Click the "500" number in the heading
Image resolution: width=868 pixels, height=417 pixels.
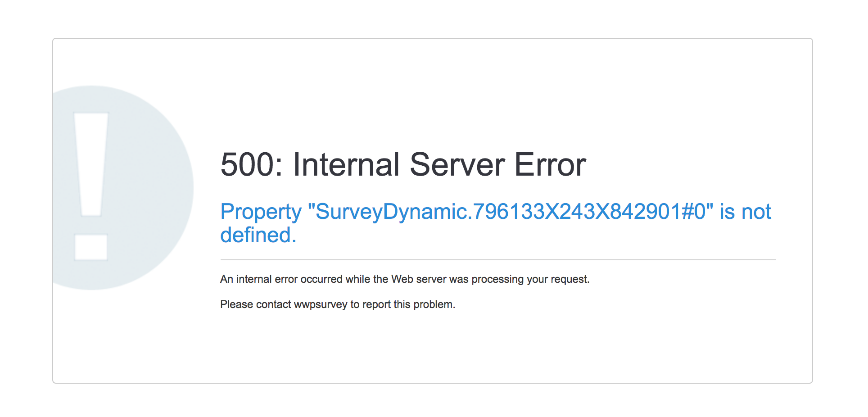coord(247,165)
